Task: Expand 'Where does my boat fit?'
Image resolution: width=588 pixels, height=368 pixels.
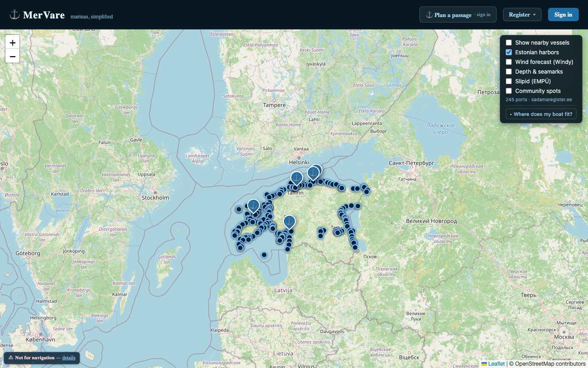Action: [541, 114]
